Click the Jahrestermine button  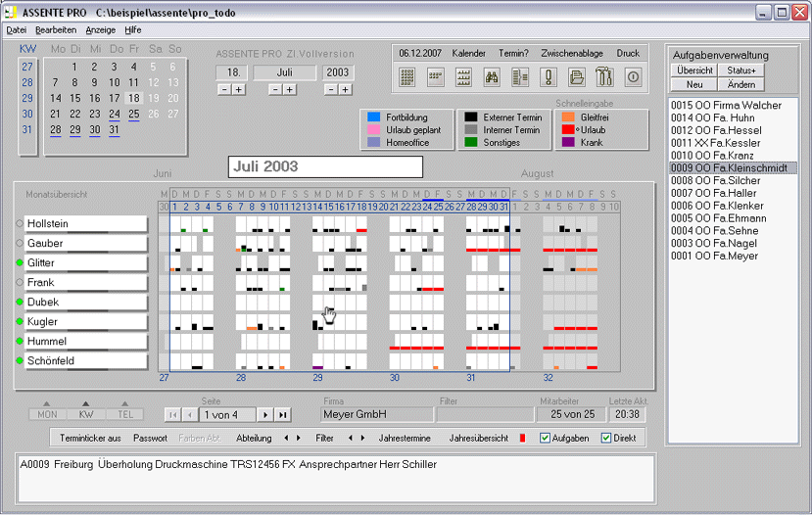pos(405,438)
